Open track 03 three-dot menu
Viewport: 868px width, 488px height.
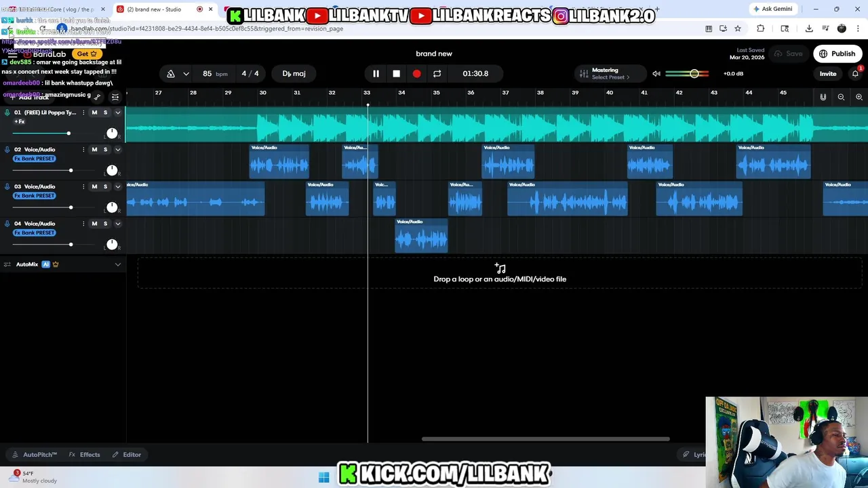click(83, 186)
